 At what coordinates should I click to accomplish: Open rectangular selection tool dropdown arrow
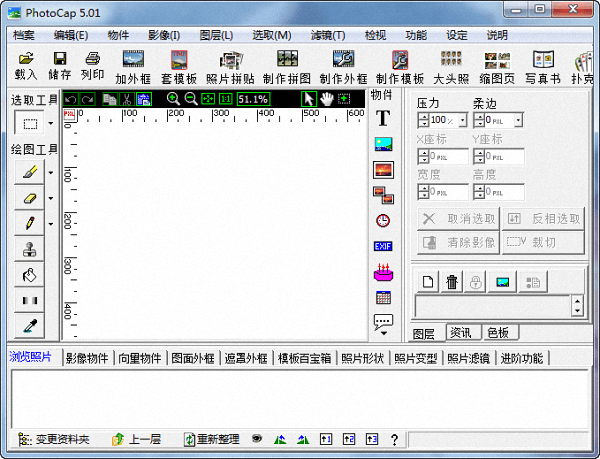(x=51, y=123)
